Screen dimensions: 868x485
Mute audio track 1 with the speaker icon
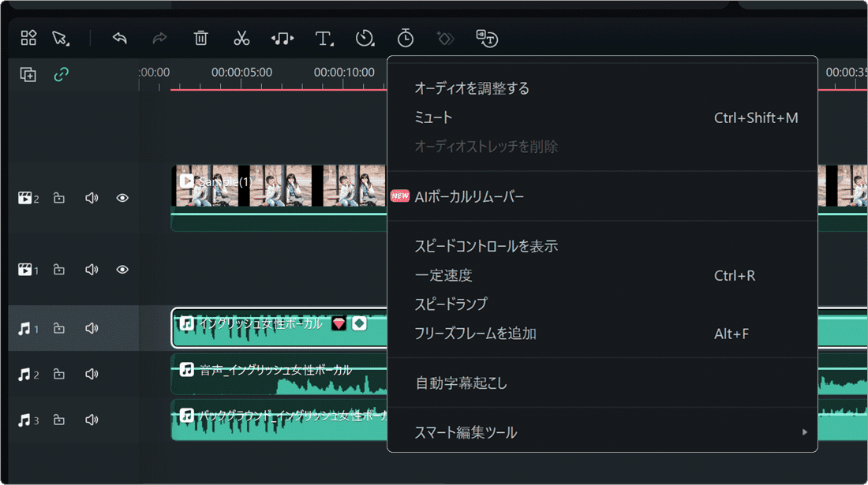point(92,328)
